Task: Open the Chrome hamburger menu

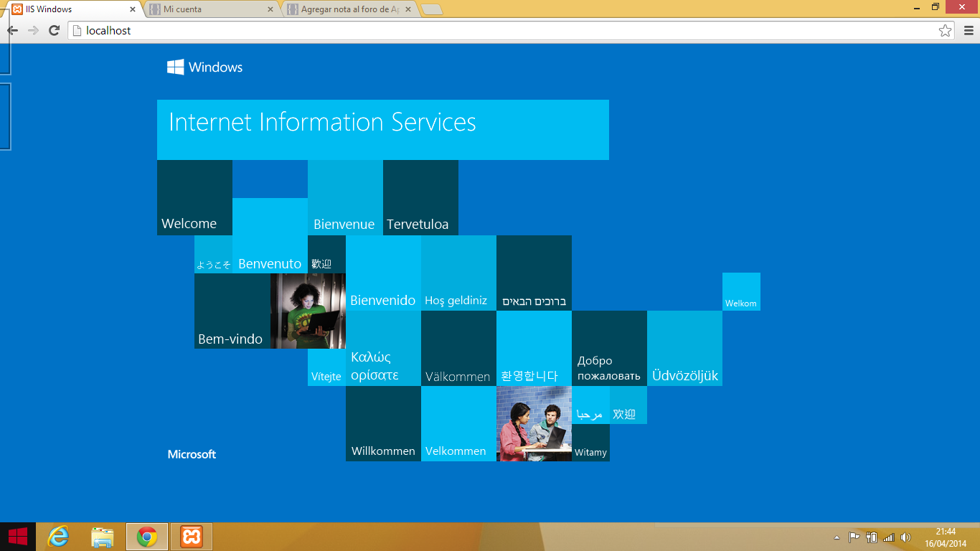Action: (x=969, y=30)
